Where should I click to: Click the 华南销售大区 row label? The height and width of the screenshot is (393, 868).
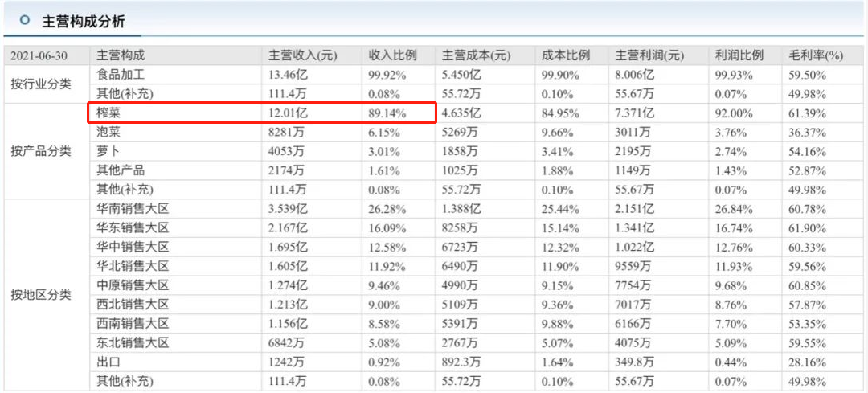[133, 209]
